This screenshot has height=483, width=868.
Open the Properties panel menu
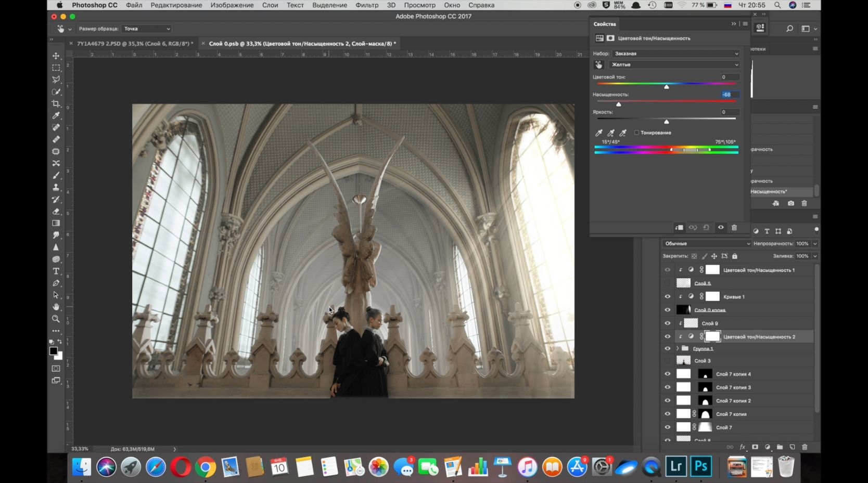745,24
